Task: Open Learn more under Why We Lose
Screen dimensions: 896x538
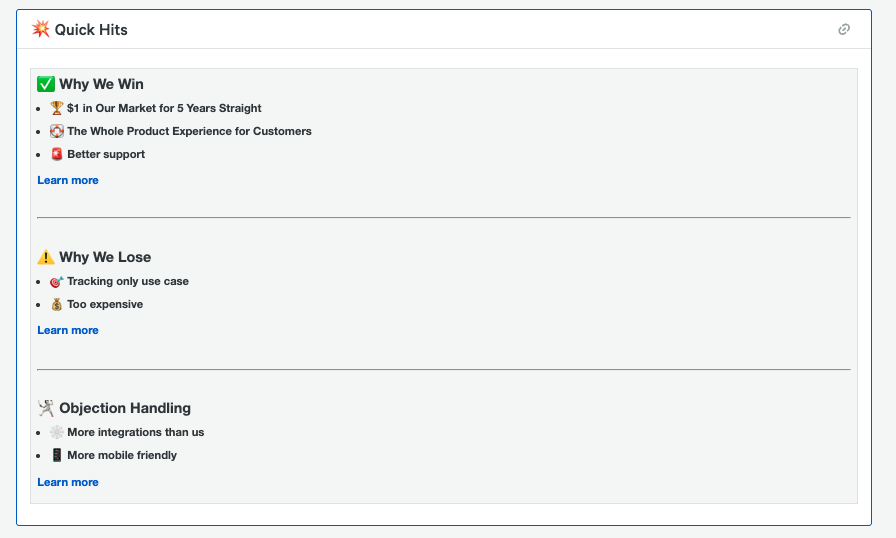Action: [x=68, y=330]
